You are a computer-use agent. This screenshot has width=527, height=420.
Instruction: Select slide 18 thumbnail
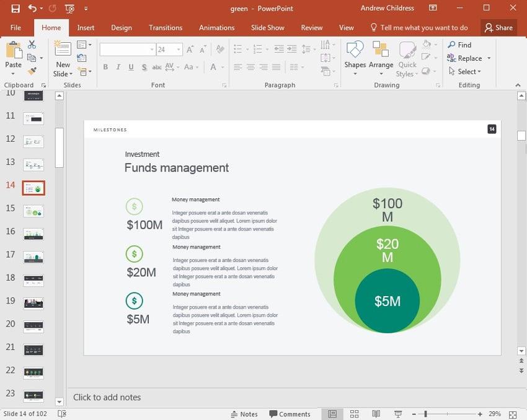[33, 279]
